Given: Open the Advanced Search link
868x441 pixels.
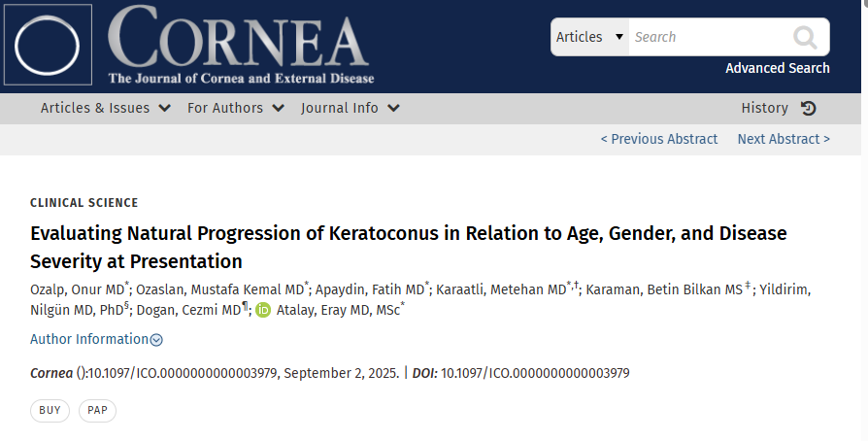Looking at the screenshot, I should tap(777, 68).
